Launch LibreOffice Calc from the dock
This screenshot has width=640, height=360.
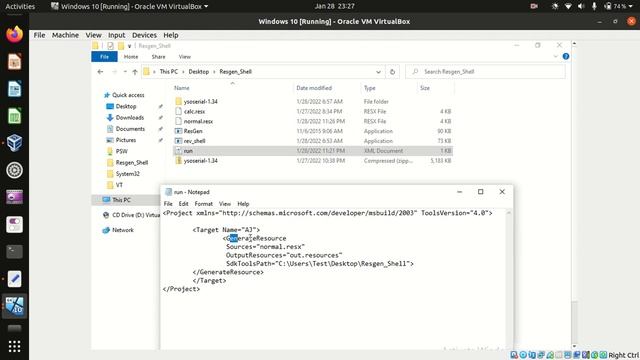[x=14, y=116]
